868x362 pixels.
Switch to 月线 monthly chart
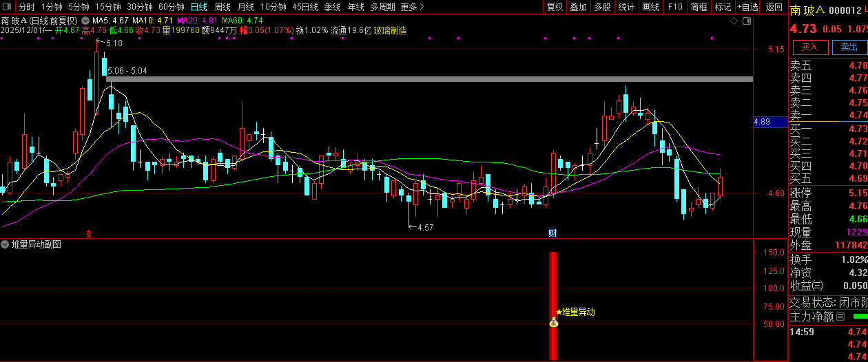pyautogui.click(x=246, y=7)
